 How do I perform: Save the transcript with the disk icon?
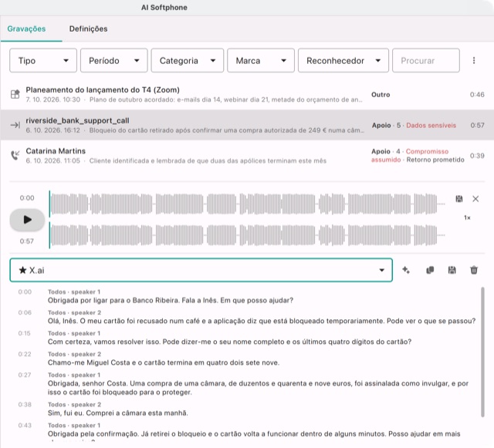tap(452, 270)
